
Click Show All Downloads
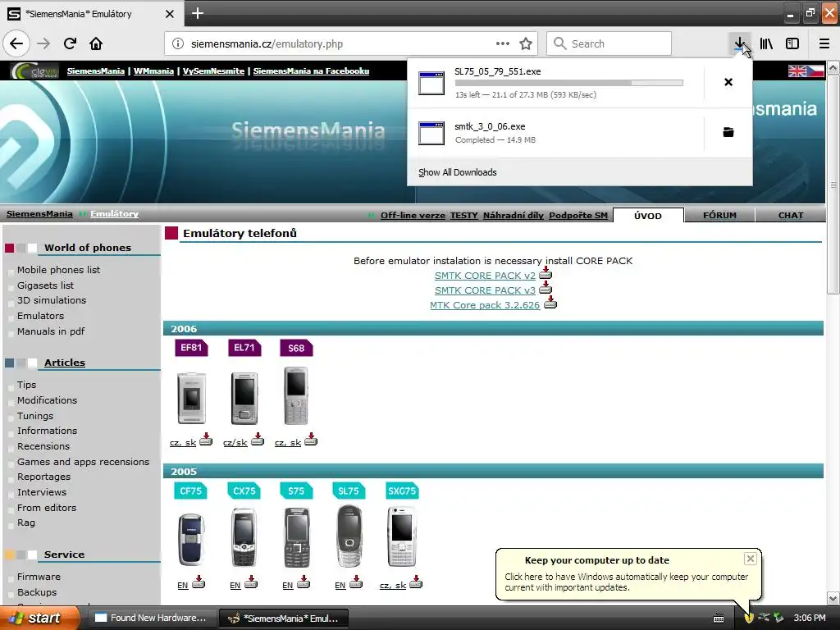point(458,172)
